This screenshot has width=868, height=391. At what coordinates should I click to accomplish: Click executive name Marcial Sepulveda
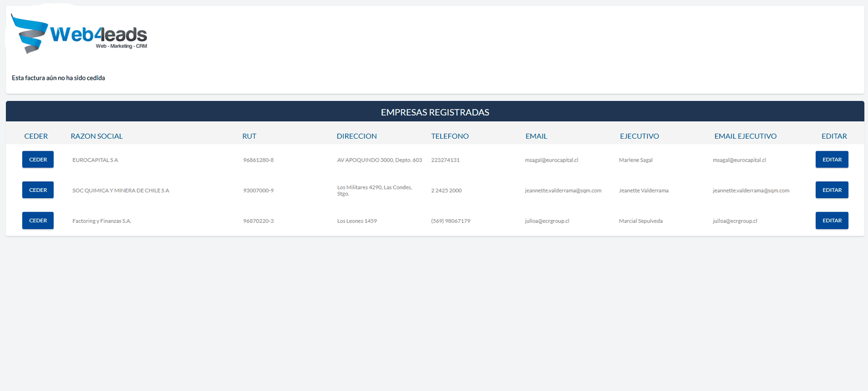pyautogui.click(x=641, y=221)
